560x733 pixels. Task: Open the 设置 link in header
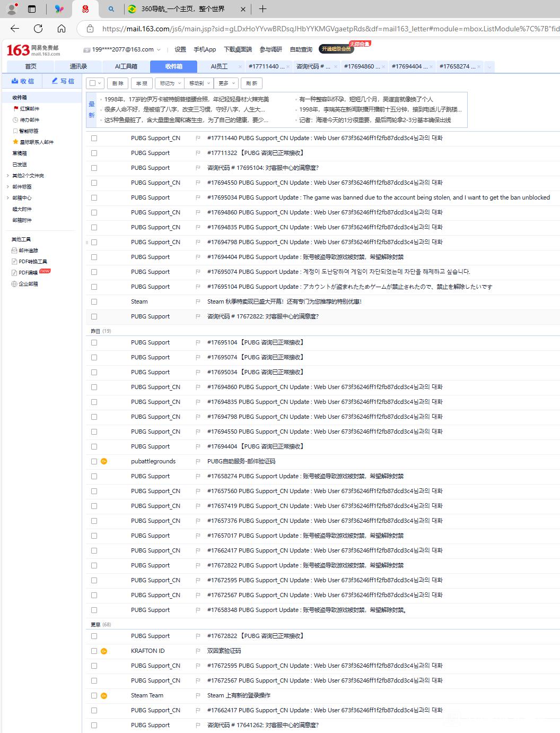pos(180,49)
